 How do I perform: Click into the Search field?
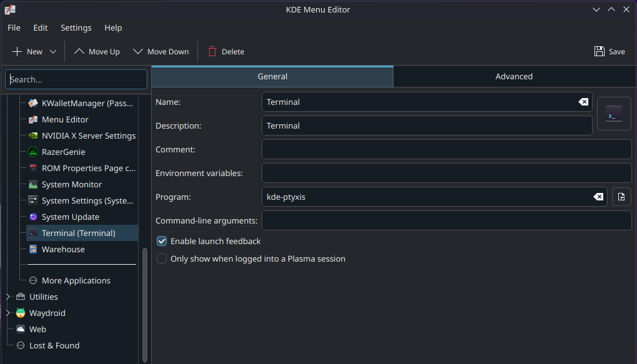pyautogui.click(x=76, y=79)
